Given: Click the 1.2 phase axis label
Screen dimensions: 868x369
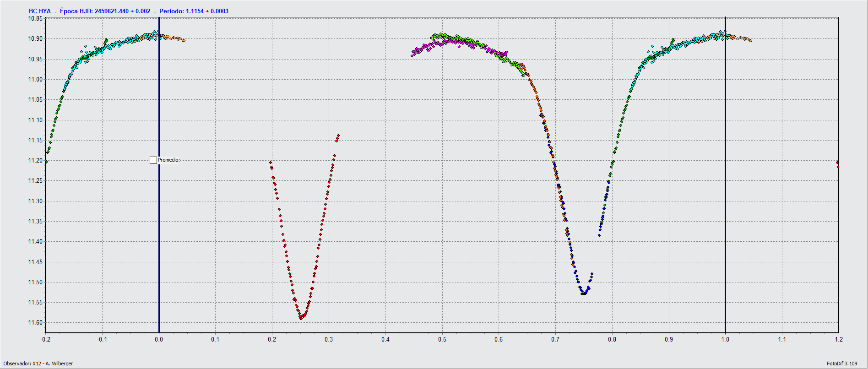Looking at the screenshot, I should click(x=839, y=339).
